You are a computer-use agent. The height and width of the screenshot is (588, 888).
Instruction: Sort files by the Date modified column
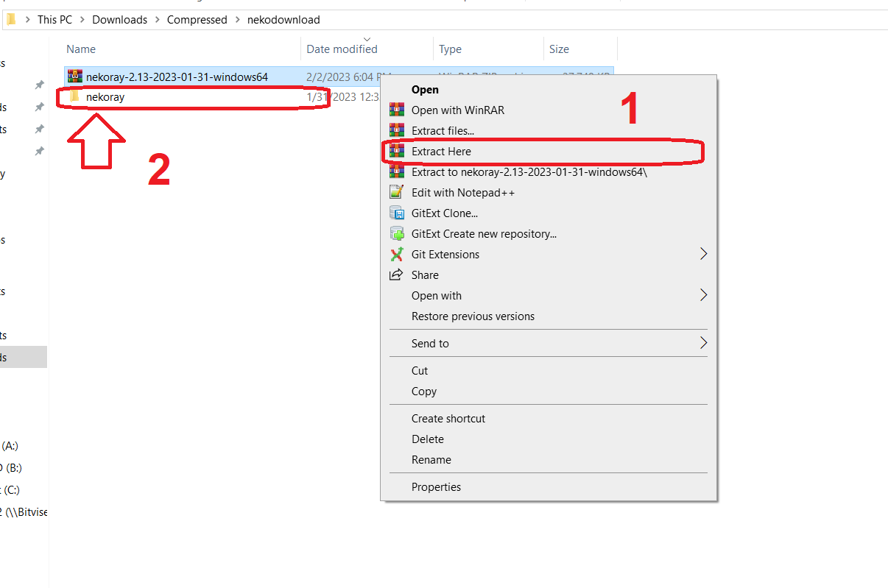(342, 49)
